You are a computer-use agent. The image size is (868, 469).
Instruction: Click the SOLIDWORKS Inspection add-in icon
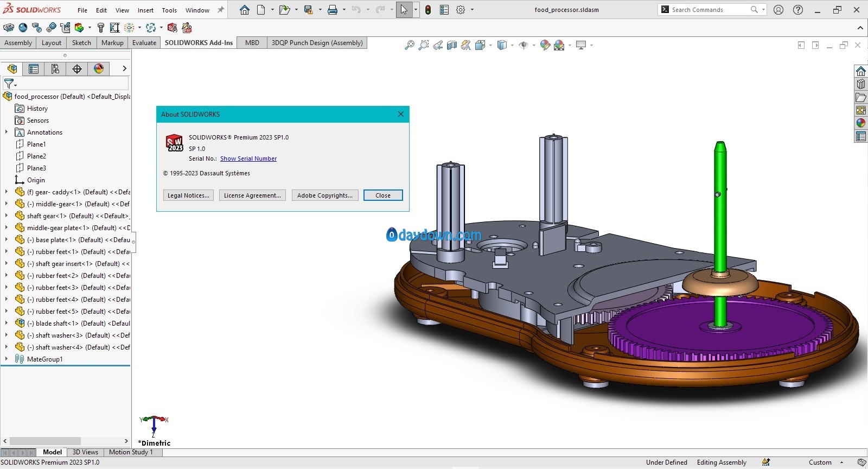pos(173,28)
